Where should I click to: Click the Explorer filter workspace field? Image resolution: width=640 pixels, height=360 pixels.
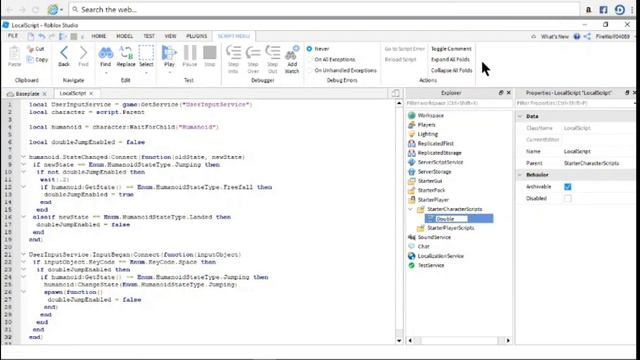(458, 103)
